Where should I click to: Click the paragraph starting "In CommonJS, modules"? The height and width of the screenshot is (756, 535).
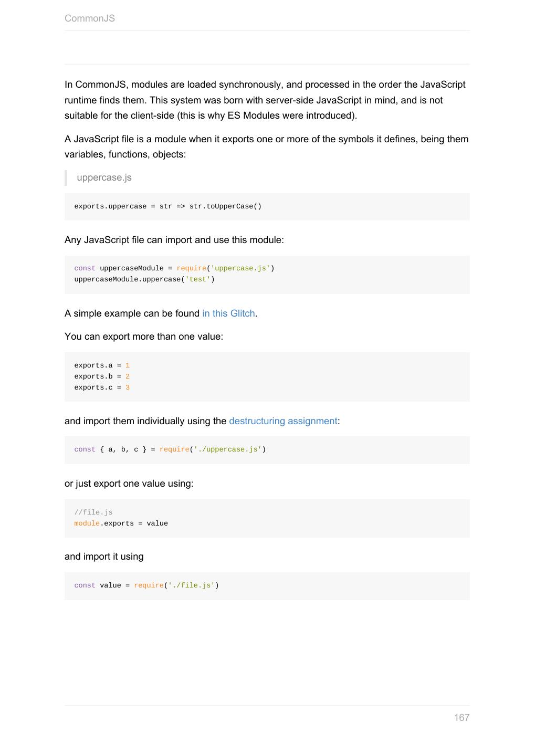(x=265, y=100)
